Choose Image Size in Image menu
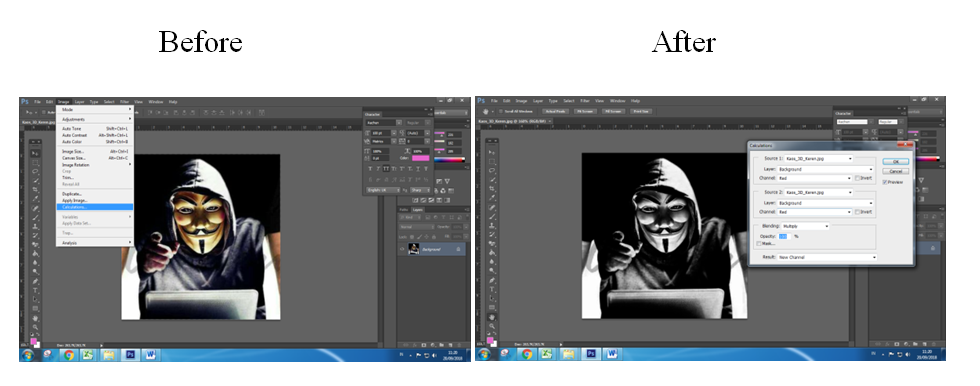Image resolution: width=980 pixels, height=386 pixels. [x=95, y=151]
